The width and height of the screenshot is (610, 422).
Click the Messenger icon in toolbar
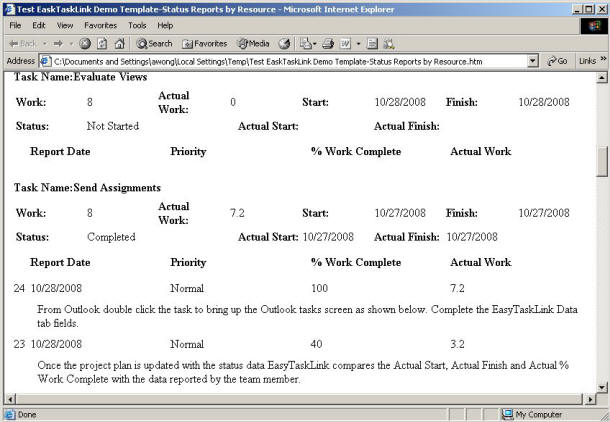point(389,44)
